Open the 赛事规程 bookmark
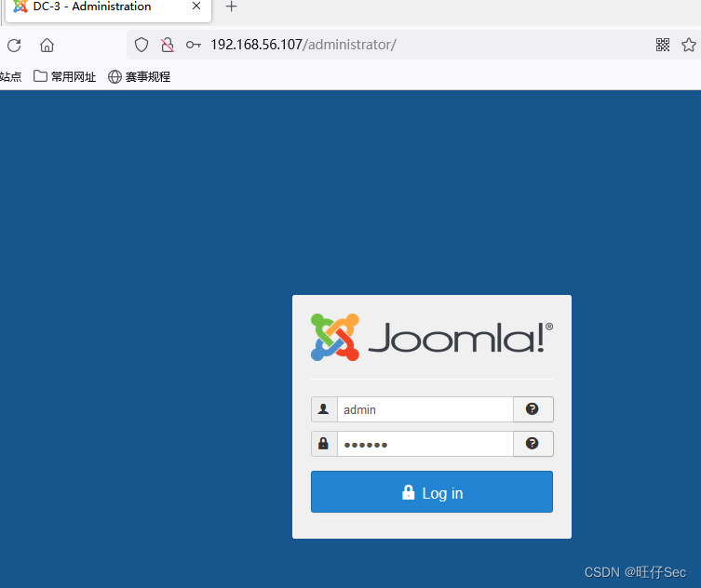This screenshot has height=588, width=701. pos(139,77)
